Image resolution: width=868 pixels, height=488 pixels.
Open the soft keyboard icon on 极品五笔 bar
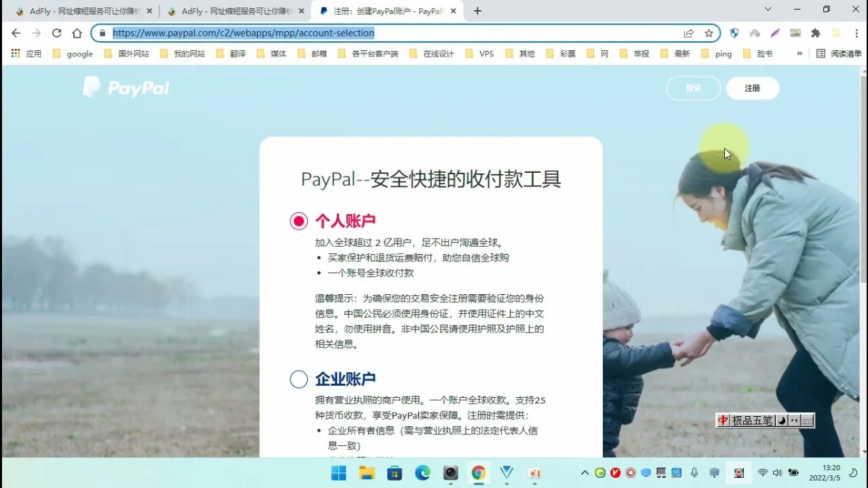(x=807, y=420)
